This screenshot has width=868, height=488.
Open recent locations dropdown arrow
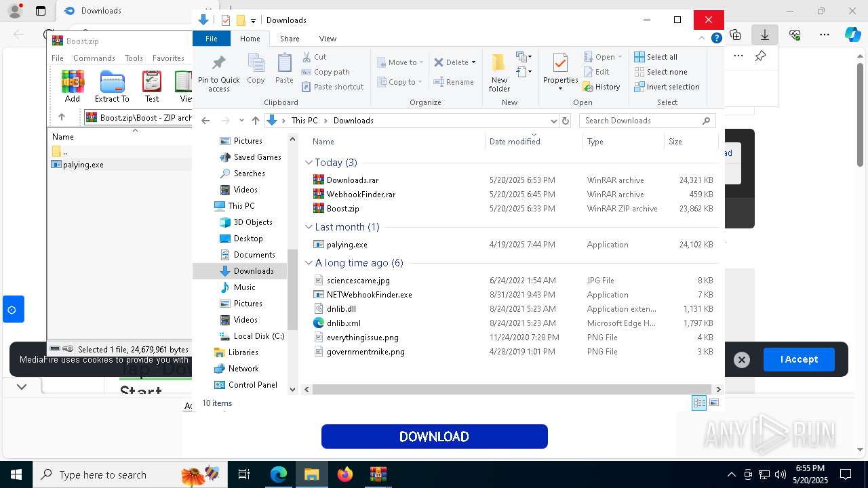coord(241,121)
